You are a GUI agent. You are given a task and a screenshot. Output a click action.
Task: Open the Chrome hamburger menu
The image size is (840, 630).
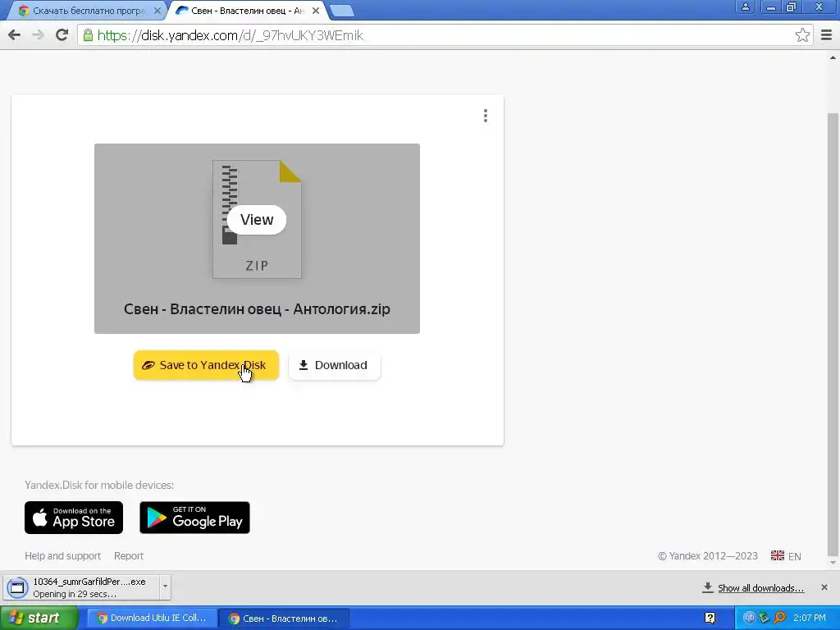pyautogui.click(x=826, y=35)
